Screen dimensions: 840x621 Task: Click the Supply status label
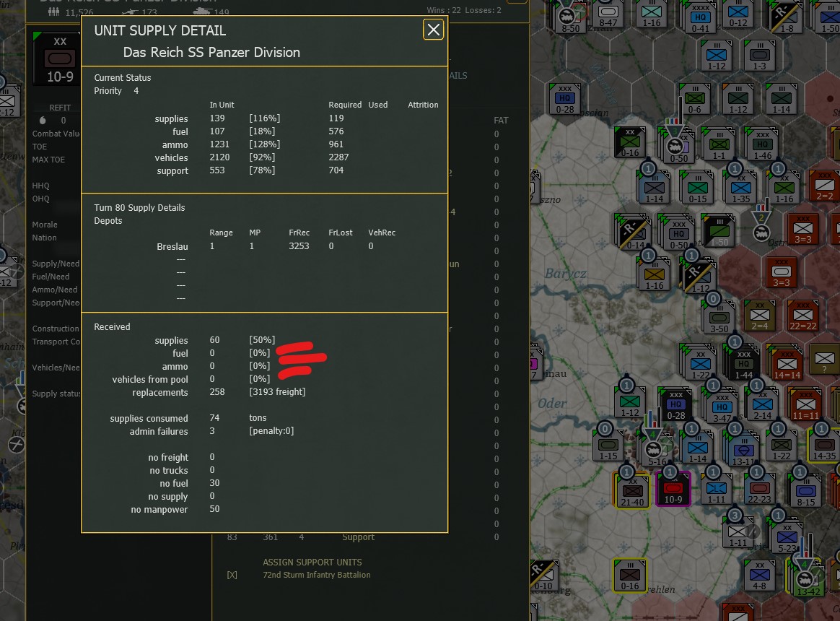(x=56, y=394)
